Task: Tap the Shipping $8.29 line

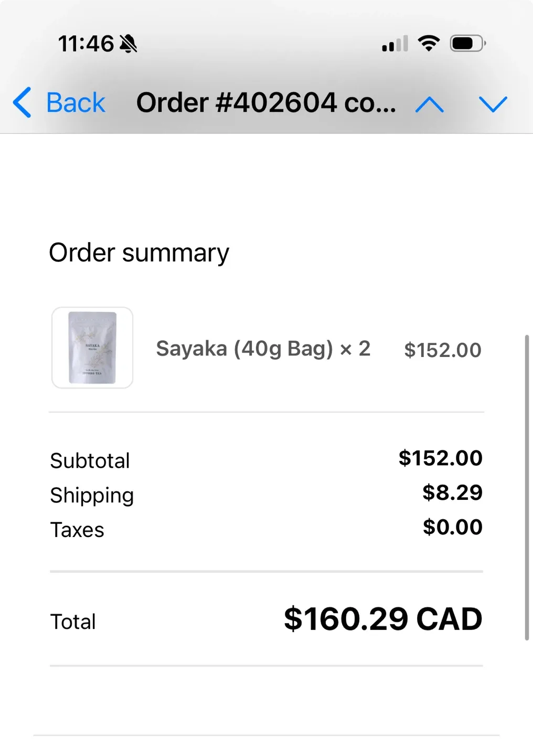Action: pos(265,493)
